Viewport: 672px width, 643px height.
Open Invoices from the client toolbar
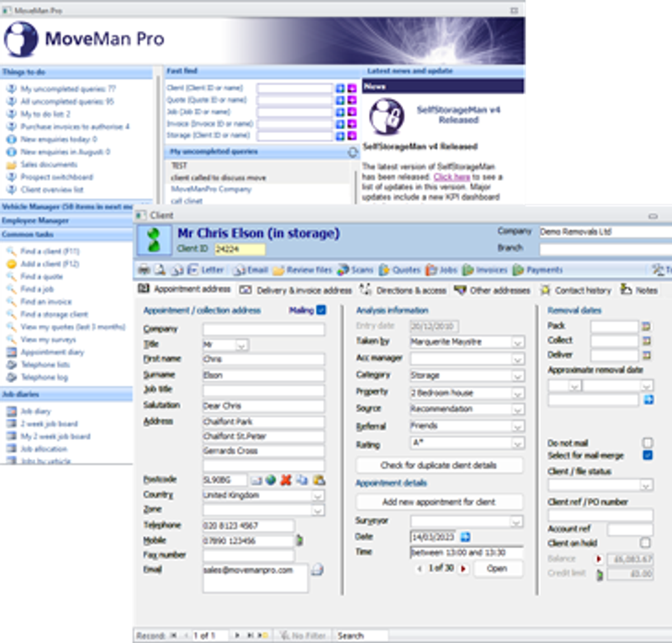point(484,270)
